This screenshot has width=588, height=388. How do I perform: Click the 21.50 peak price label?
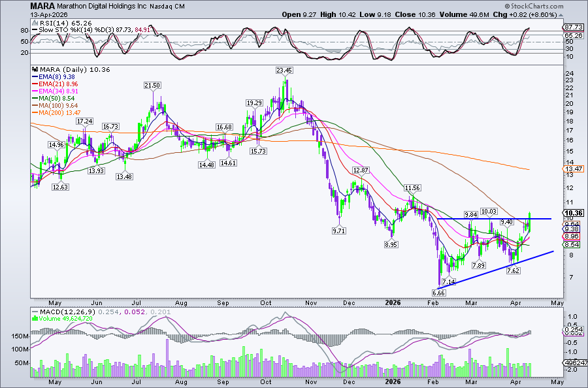[152, 86]
